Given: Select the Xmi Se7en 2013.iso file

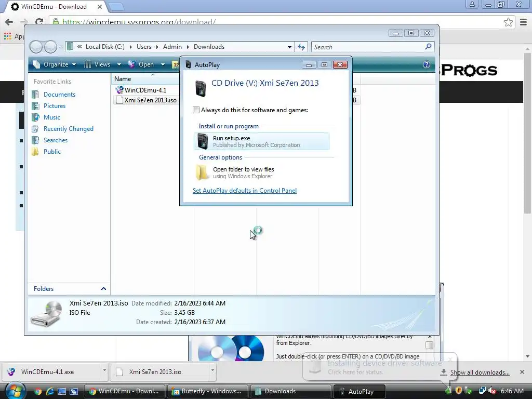Looking at the screenshot, I should [x=150, y=100].
